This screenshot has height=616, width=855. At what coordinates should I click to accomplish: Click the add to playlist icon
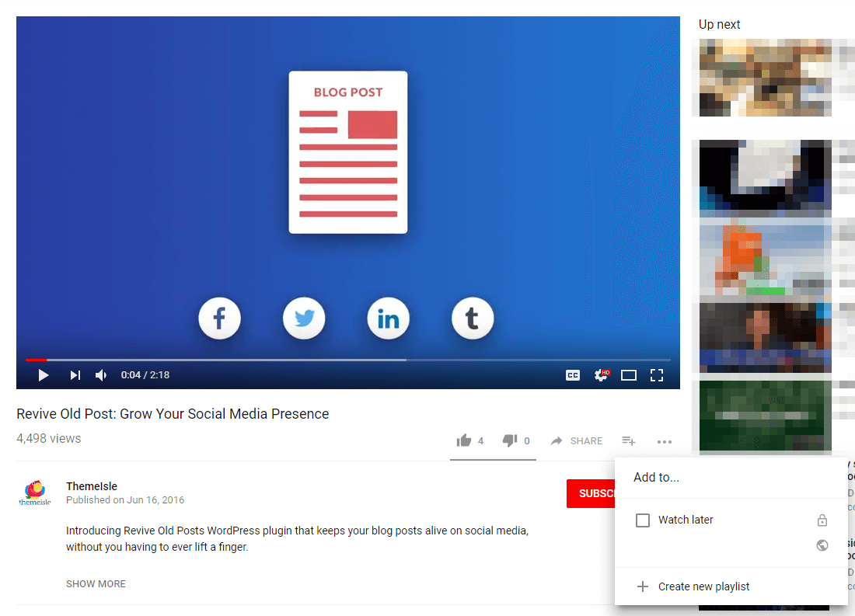coord(629,440)
